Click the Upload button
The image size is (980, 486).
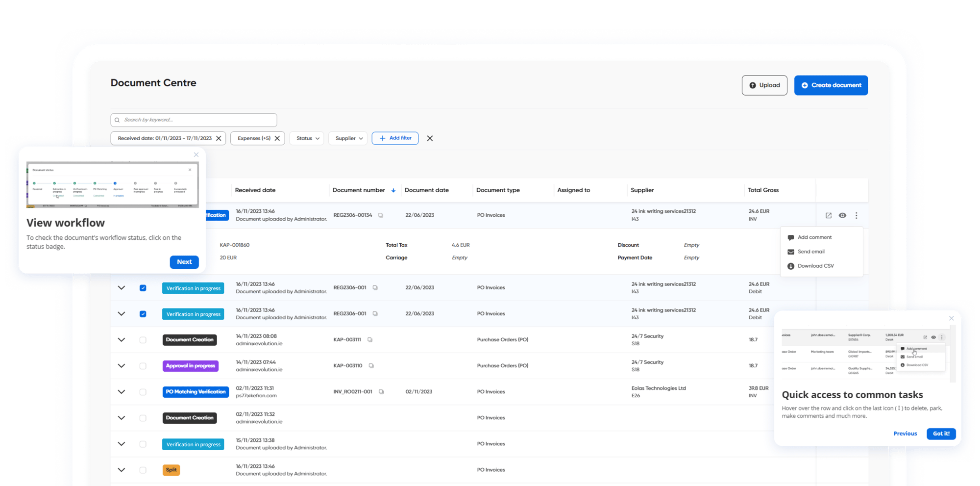tap(764, 85)
